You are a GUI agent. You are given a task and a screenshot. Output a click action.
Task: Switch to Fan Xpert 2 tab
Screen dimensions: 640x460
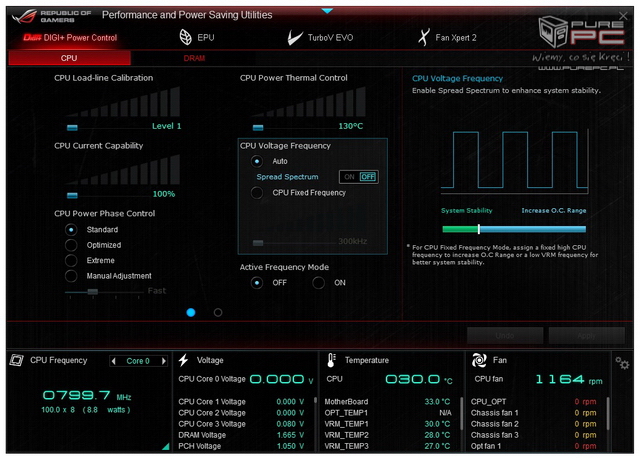pos(447,37)
